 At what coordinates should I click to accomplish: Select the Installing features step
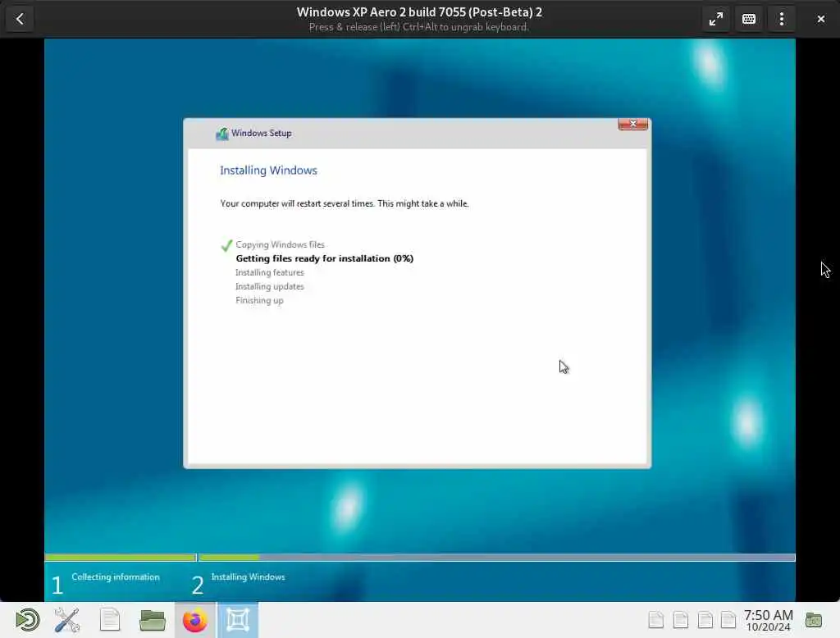[x=269, y=272]
